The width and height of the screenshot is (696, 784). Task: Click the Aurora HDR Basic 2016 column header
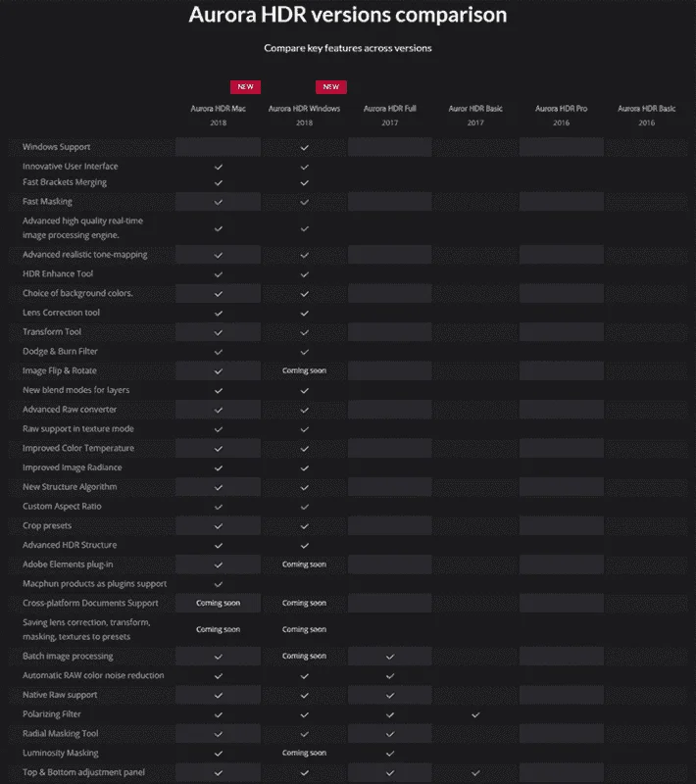pos(647,116)
